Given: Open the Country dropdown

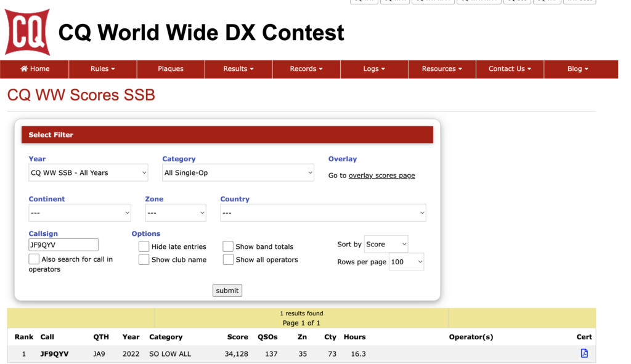Looking at the screenshot, I should [323, 212].
